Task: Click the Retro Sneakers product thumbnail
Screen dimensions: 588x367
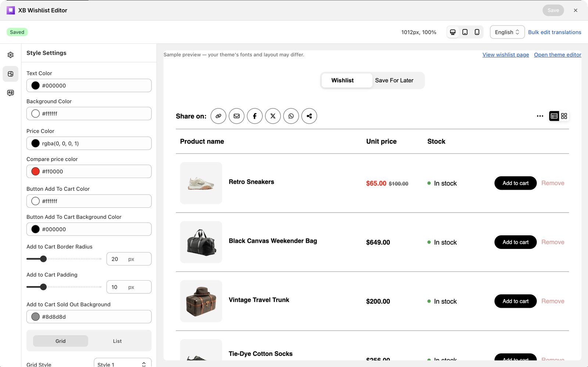Action: (x=201, y=183)
